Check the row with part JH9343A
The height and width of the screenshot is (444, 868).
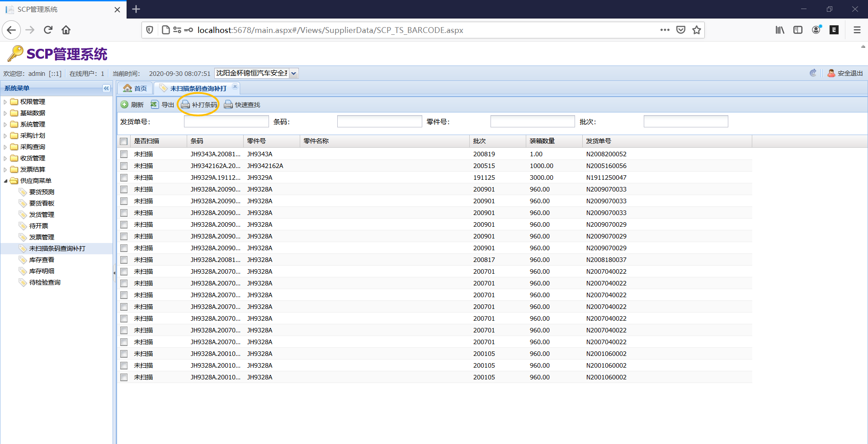coord(124,154)
